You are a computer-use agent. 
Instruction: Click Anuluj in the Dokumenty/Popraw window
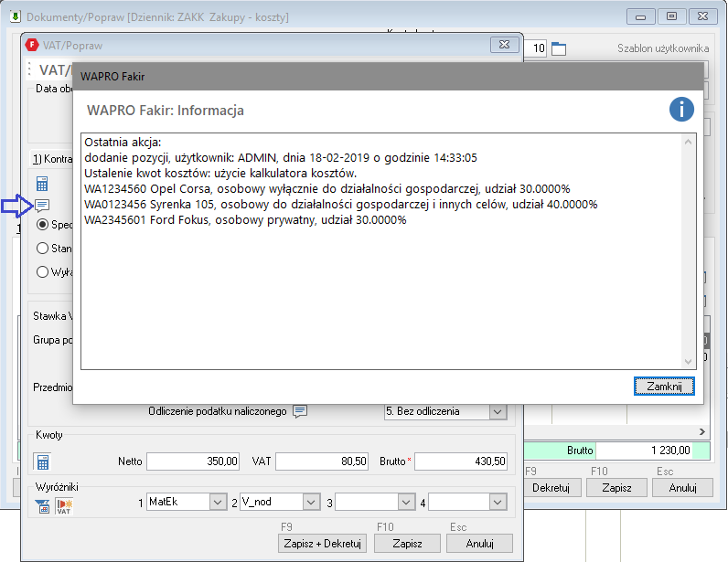(682, 488)
